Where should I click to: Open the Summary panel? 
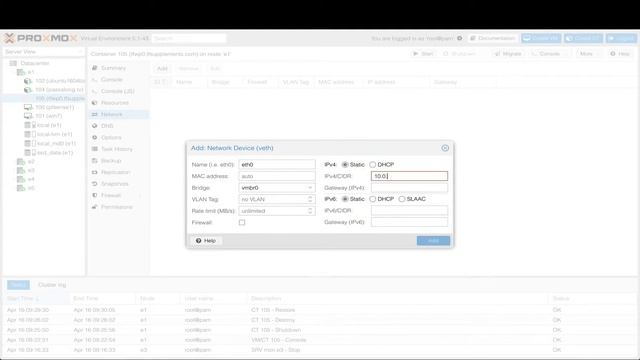click(118, 68)
